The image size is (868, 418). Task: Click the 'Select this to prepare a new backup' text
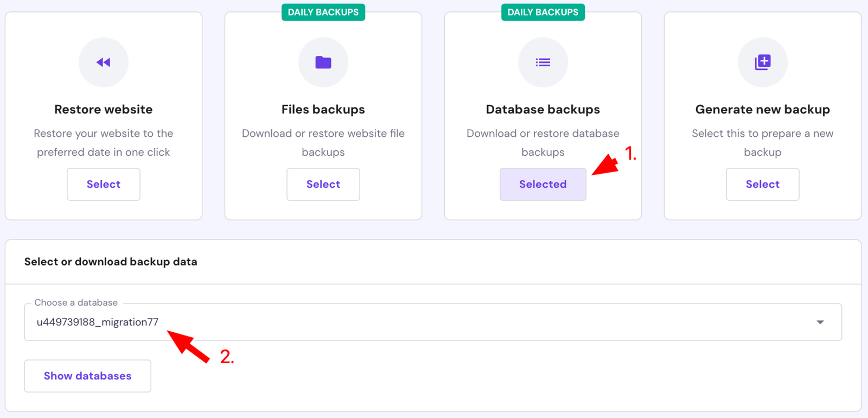(762, 142)
